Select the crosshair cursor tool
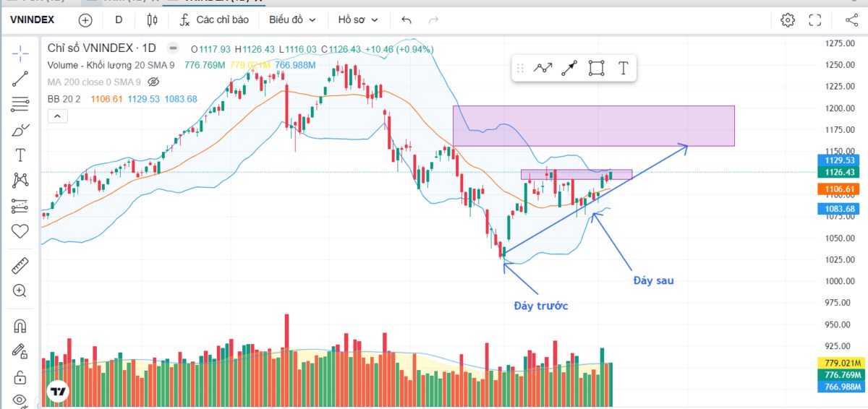This screenshot has width=868, height=409. [20, 53]
